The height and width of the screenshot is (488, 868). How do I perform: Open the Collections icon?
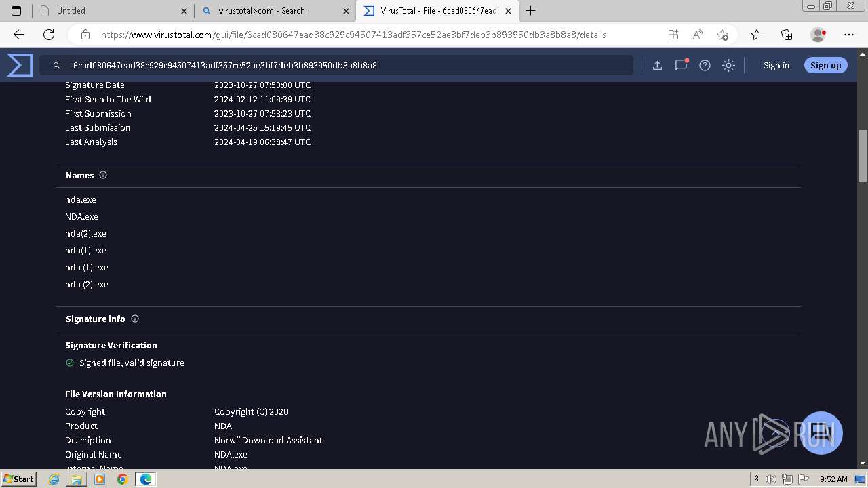(x=787, y=35)
